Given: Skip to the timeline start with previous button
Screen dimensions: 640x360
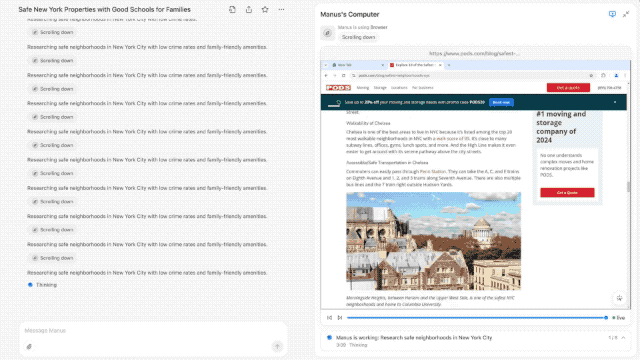Looking at the screenshot, I should click(x=329, y=318).
